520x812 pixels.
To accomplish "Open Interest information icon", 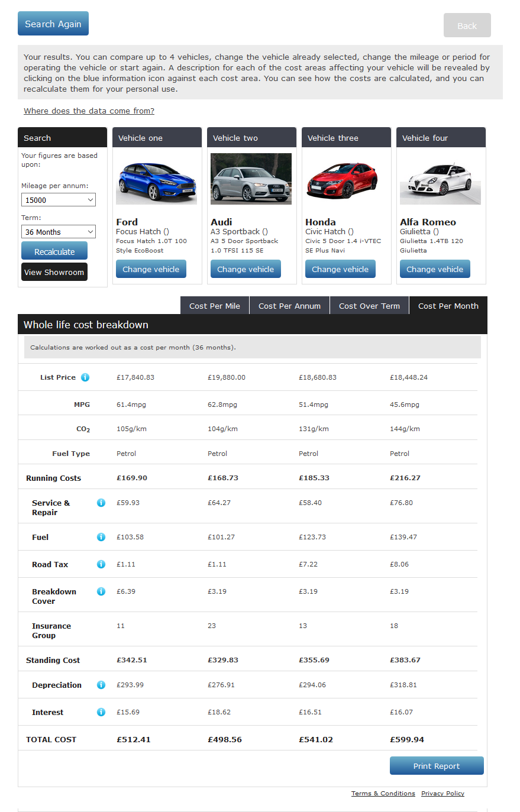I will tap(101, 712).
